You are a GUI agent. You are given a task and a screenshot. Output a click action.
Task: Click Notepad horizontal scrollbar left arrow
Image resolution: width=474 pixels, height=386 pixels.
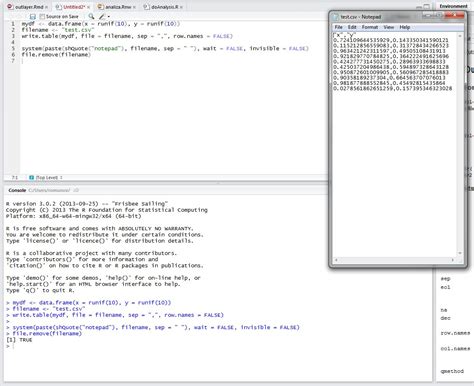pyautogui.click(x=336, y=260)
